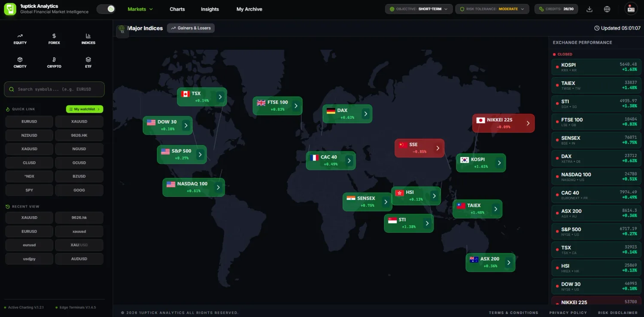Select the EURUSD quick link

tap(29, 121)
